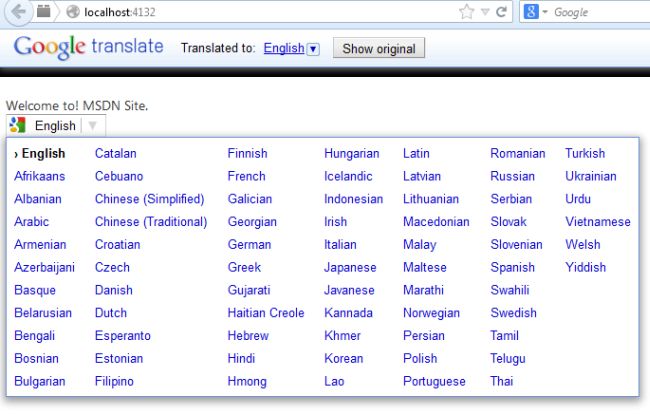Image resolution: width=650 pixels, height=415 pixels.
Task: Choose Albanian from the language list
Action: [38, 199]
